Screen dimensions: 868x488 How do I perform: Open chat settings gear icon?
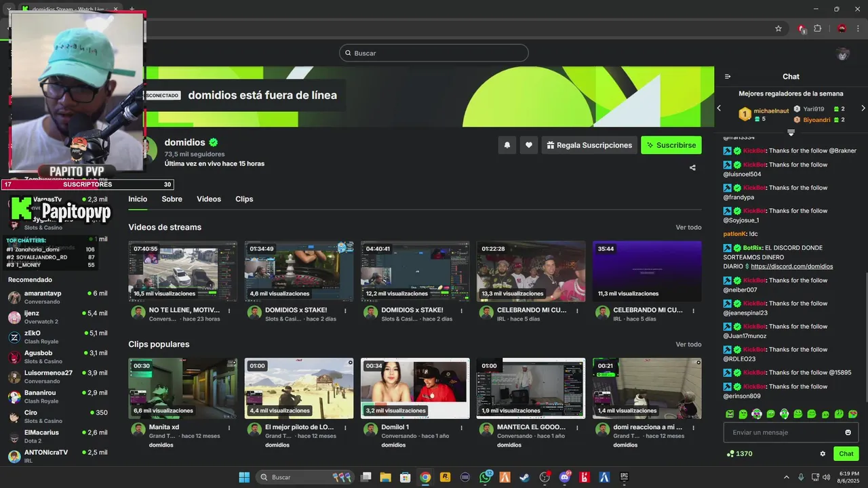[x=823, y=454]
